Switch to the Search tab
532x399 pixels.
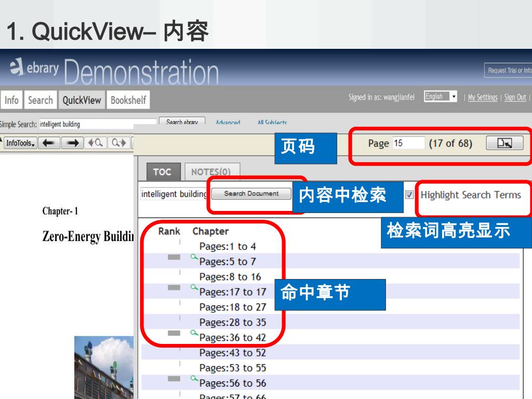pyautogui.click(x=41, y=100)
